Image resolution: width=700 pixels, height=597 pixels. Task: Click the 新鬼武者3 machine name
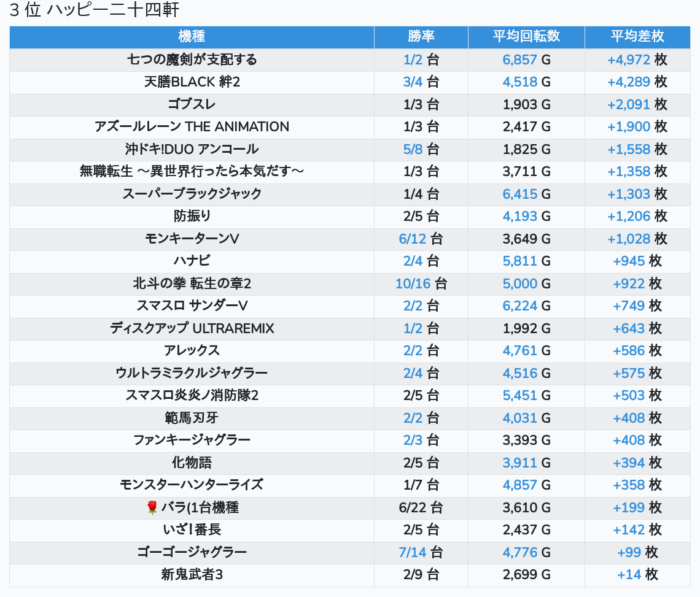[192, 575]
